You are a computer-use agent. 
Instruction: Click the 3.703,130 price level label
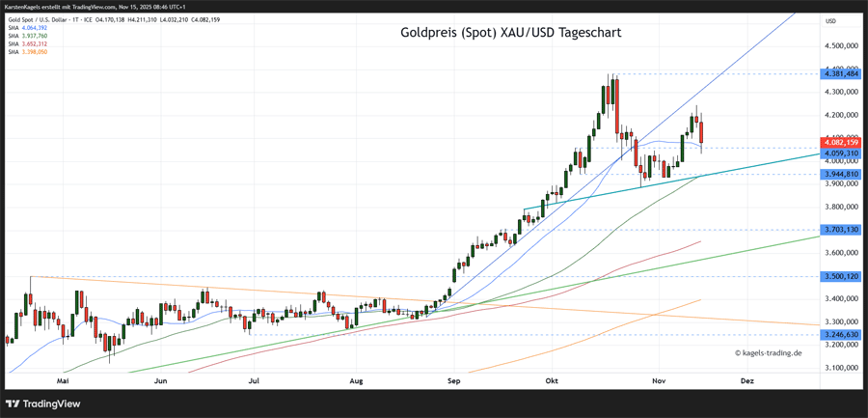point(840,230)
